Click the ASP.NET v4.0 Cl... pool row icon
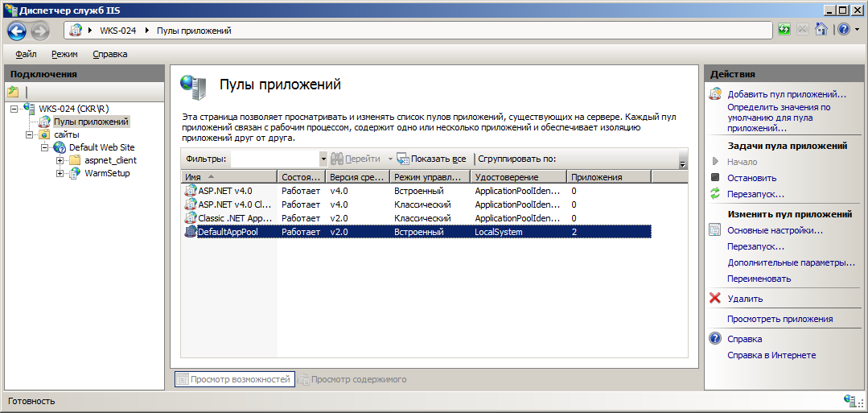 pyautogui.click(x=191, y=204)
